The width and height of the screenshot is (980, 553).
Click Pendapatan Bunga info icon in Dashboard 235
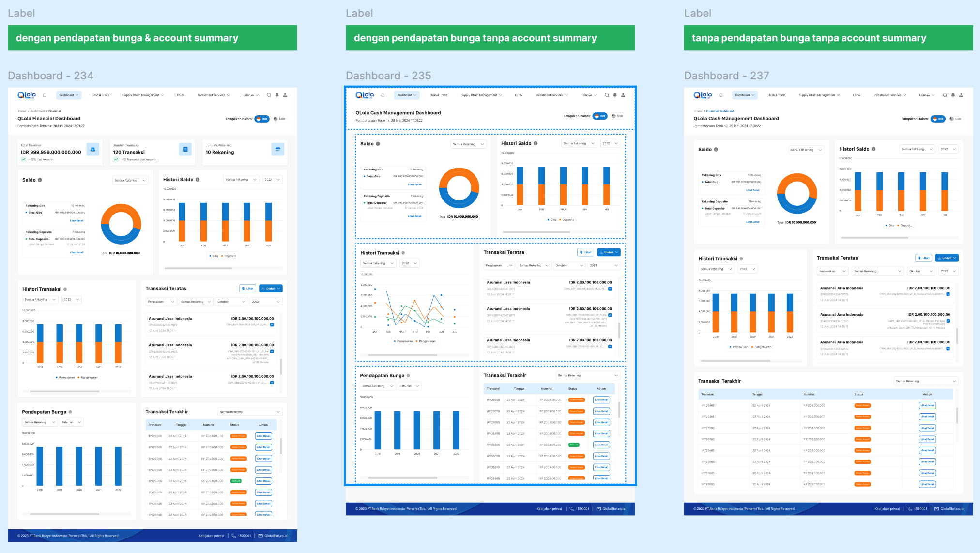pyautogui.click(x=408, y=376)
